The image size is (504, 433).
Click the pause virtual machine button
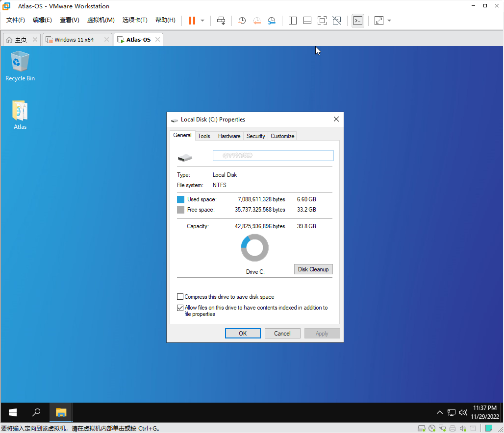(192, 21)
